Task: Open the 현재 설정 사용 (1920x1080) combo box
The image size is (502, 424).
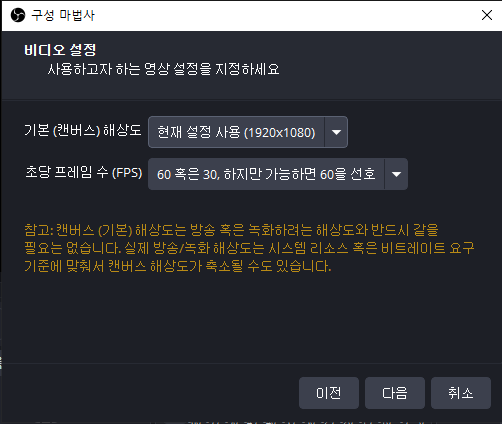Action: 248,132
